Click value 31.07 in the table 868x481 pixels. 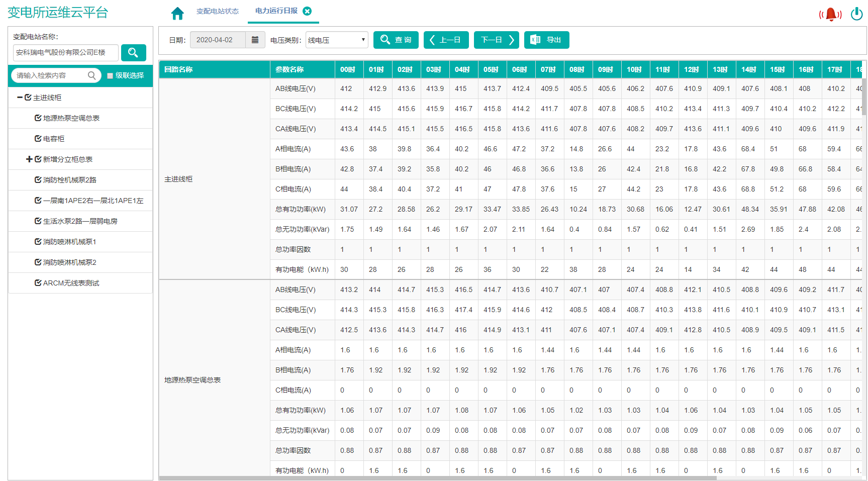(x=349, y=209)
